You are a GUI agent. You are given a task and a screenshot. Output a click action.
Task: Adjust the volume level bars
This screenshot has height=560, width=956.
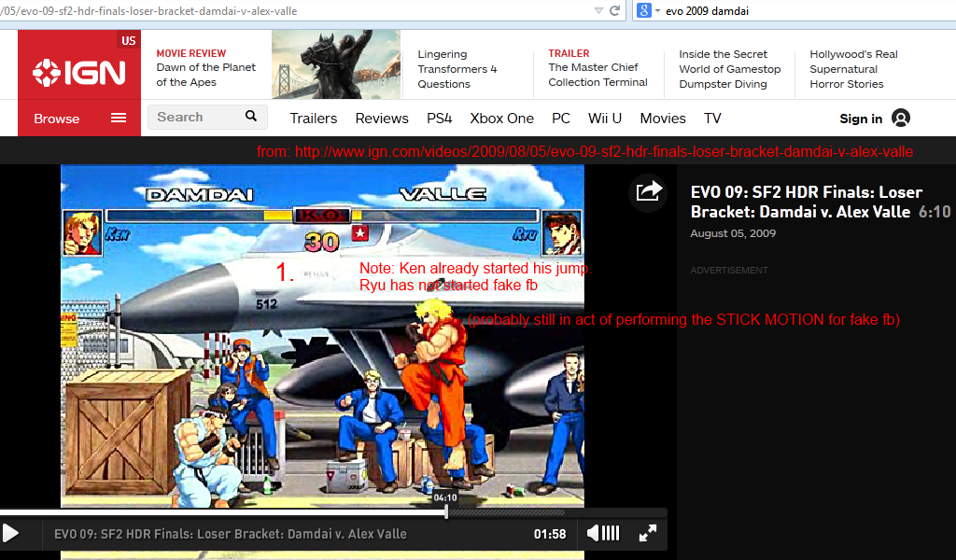pyautogui.click(x=611, y=534)
